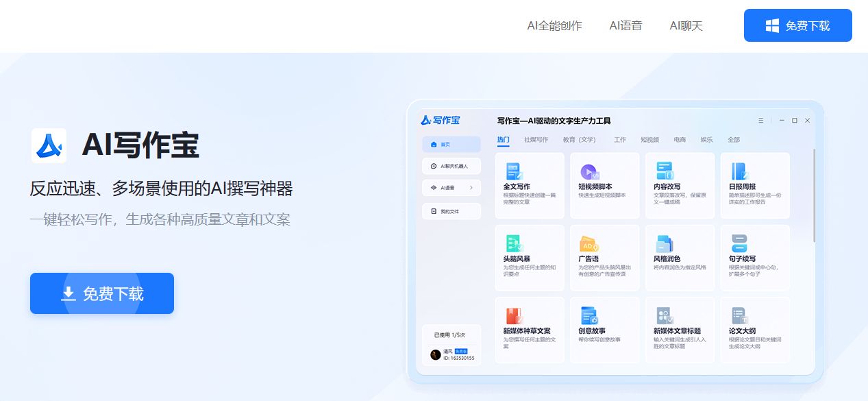Click the 创意故事 blue document icon
The width and height of the screenshot is (868, 401).
click(589, 316)
